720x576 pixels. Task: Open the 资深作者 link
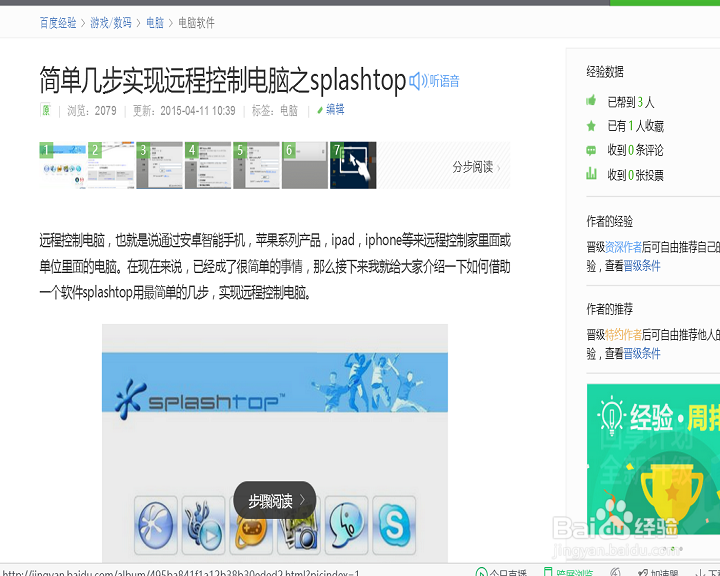coord(623,247)
